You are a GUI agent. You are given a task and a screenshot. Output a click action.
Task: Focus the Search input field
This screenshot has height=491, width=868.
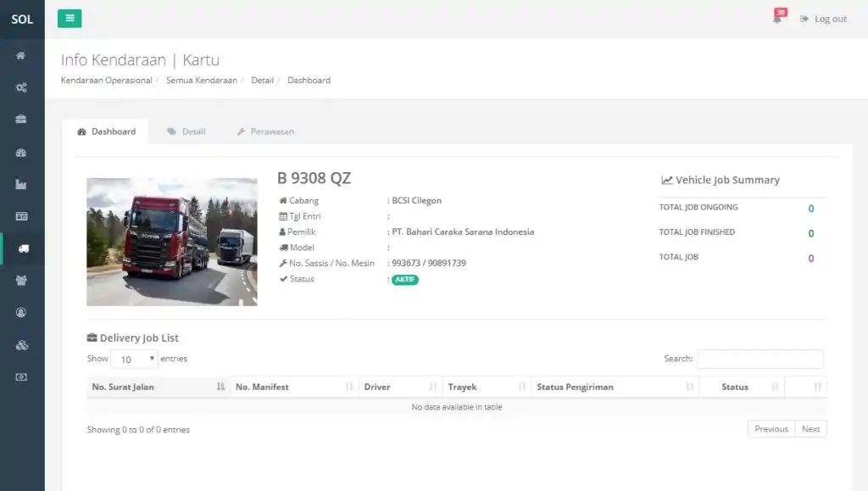point(760,359)
